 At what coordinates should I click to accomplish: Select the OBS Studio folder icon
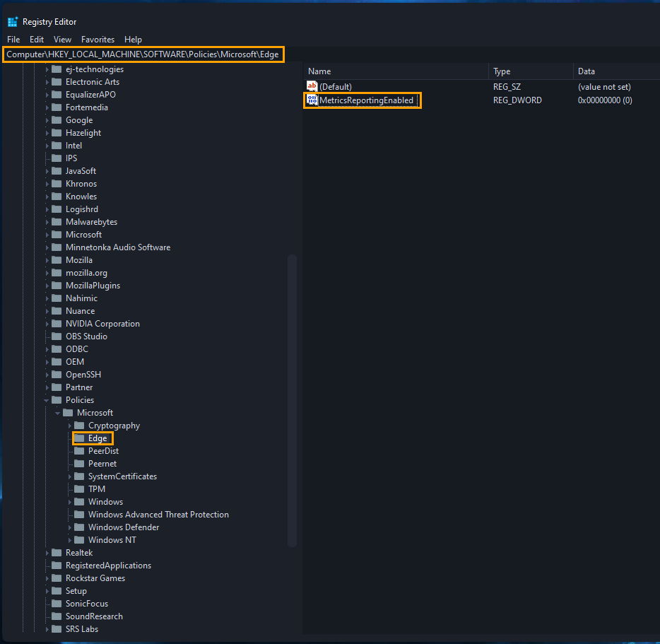click(x=57, y=336)
